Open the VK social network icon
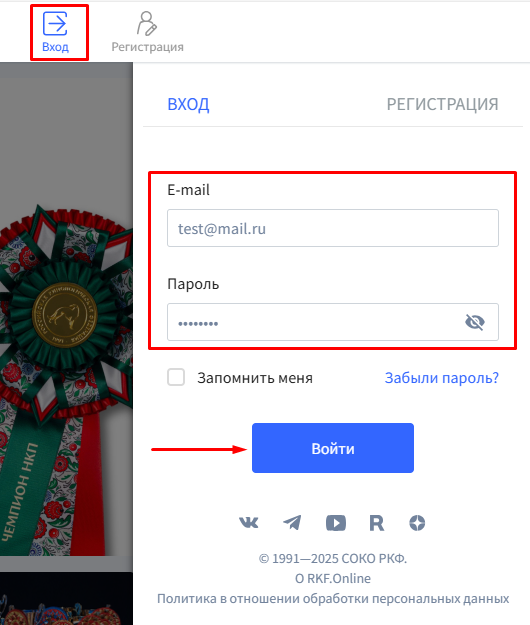This screenshot has width=530, height=625. pos(249,523)
